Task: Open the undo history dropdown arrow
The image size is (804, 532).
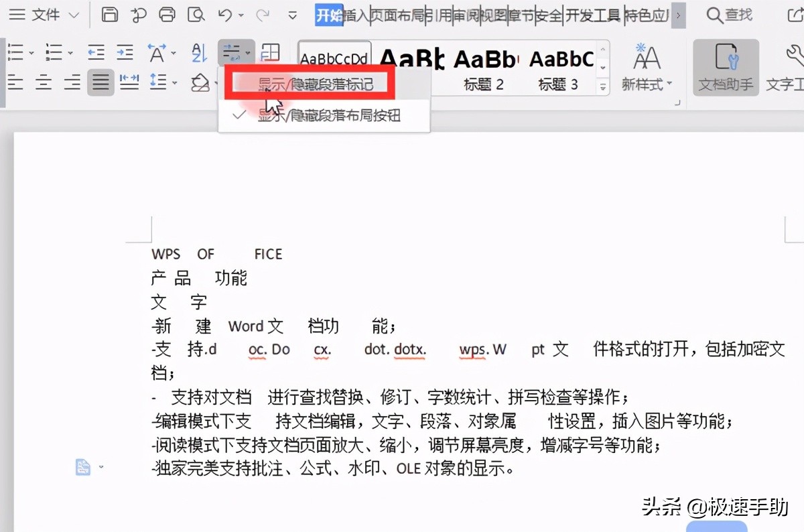Action: pos(241,15)
